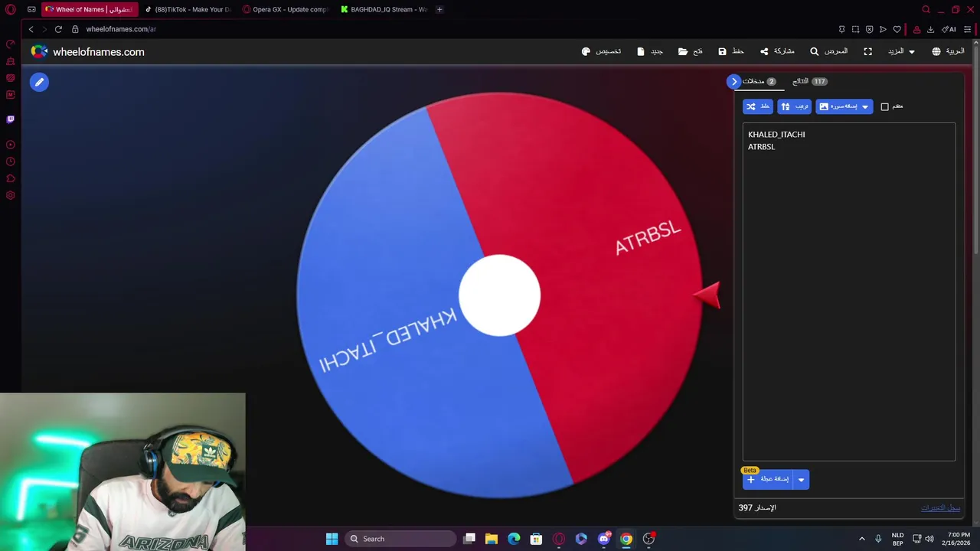The height and width of the screenshot is (551, 980).
Task: Click the browser pin icon
Action: tap(841, 29)
